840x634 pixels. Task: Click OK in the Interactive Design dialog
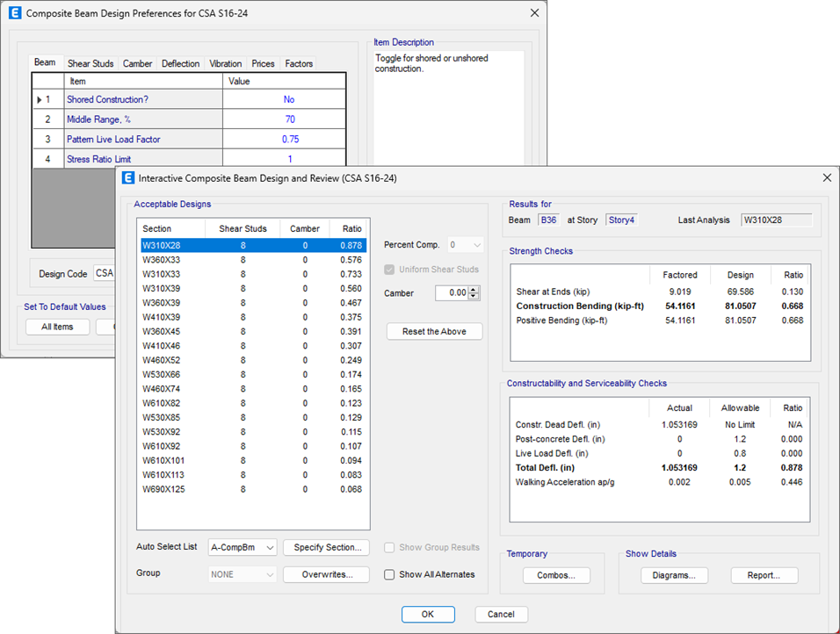tap(428, 614)
